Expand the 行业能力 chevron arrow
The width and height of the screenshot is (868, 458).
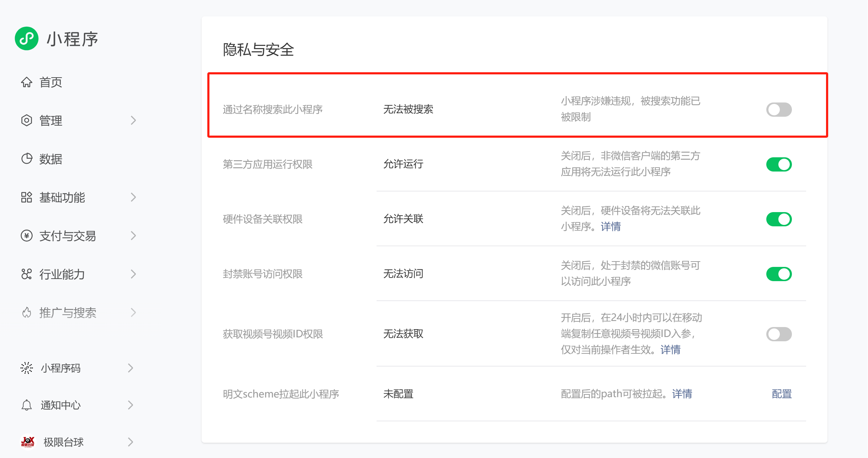coord(133,274)
